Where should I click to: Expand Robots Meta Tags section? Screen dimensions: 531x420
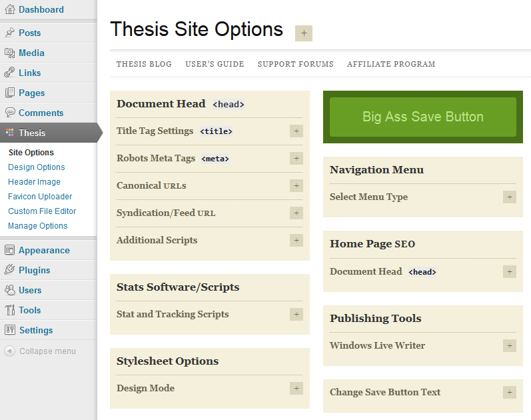pyautogui.click(x=296, y=158)
